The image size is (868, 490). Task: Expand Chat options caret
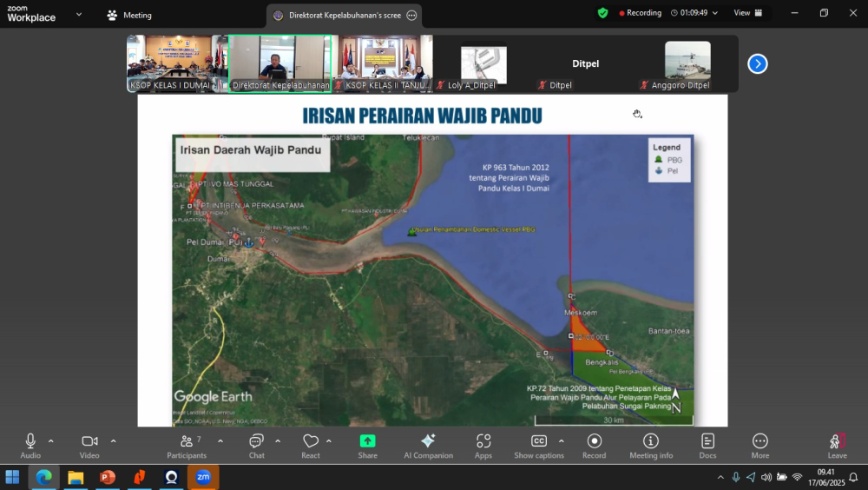click(x=278, y=441)
